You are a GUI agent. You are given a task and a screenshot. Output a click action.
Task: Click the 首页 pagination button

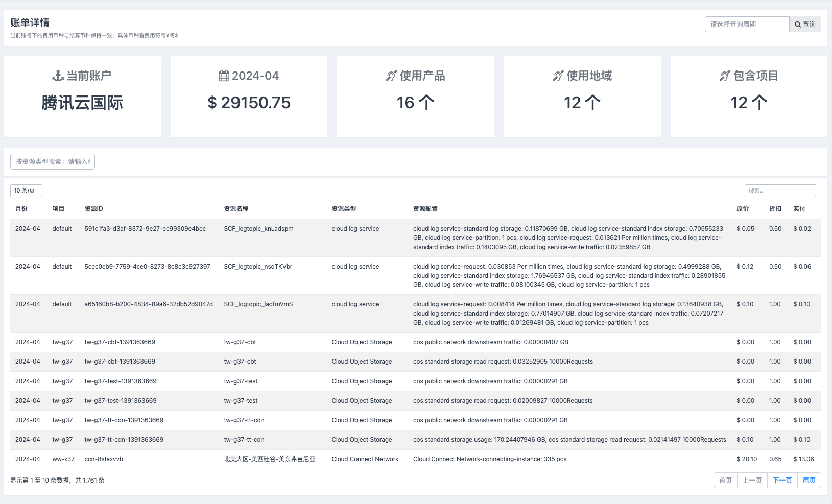(725, 481)
